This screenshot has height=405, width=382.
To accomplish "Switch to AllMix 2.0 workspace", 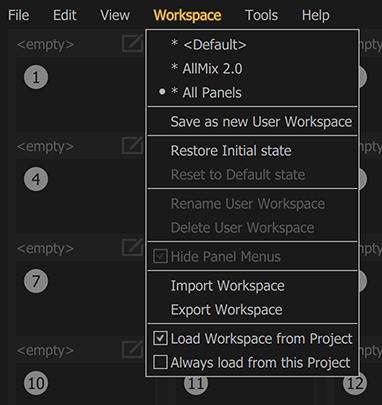I will click(x=252, y=69).
